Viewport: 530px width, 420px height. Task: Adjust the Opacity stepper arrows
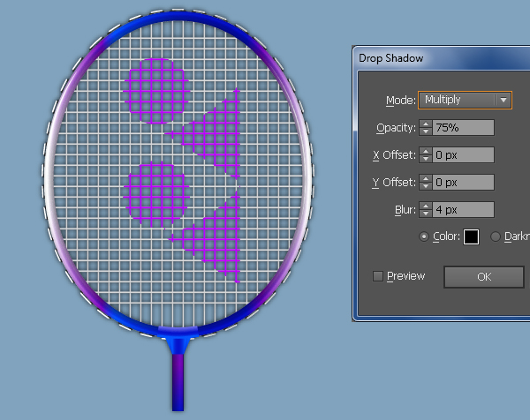pos(426,128)
